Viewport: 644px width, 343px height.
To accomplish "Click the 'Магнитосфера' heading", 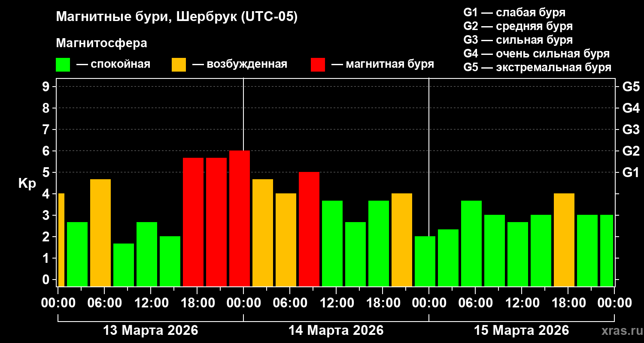I will tap(101, 43).
